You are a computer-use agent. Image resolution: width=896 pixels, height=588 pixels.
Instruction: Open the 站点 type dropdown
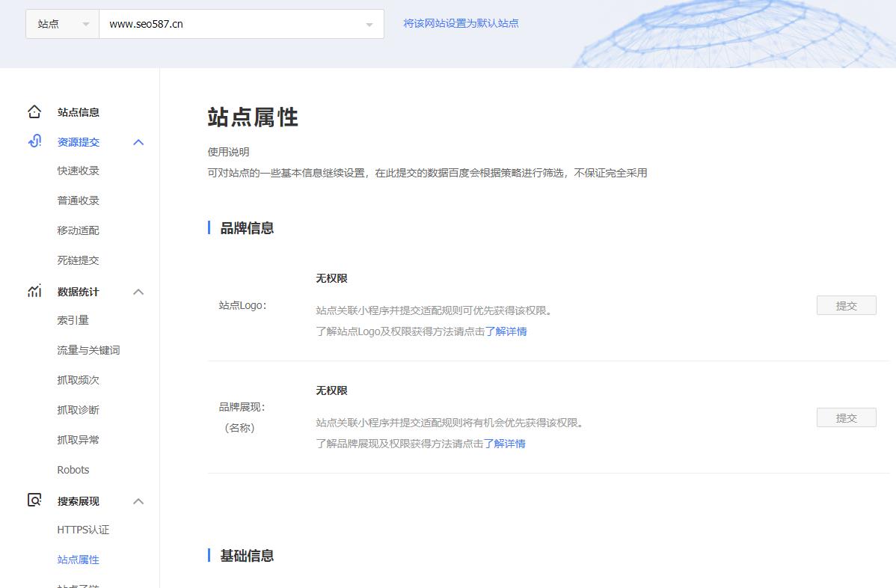coord(62,23)
